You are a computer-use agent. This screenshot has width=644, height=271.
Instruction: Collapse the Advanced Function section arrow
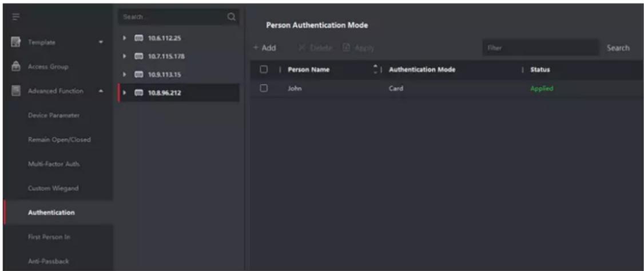[101, 91]
